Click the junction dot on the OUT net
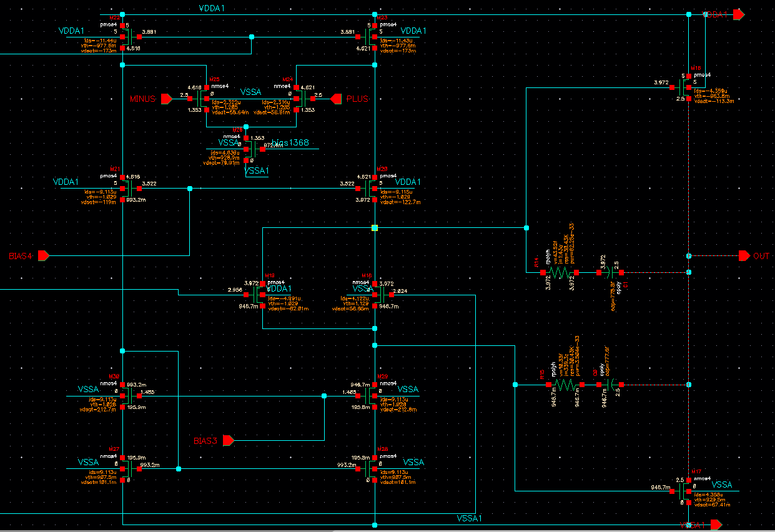Viewport: 775px width, 532px height. (x=689, y=255)
